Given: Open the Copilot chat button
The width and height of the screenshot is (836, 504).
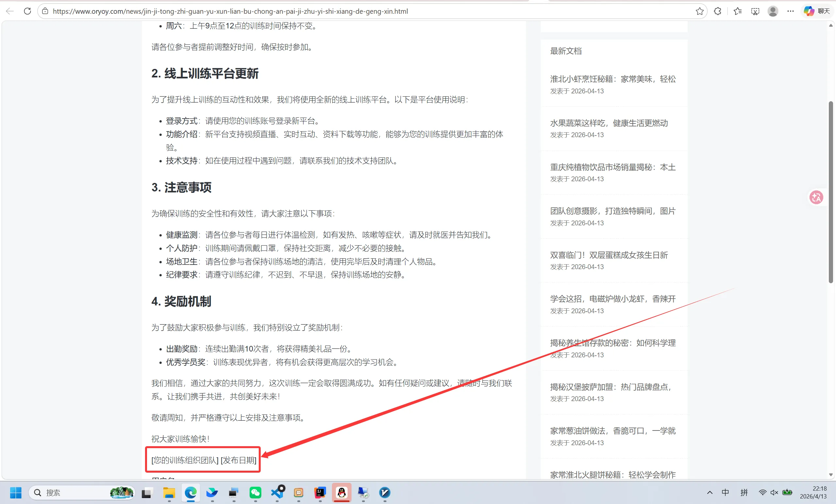Looking at the screenshot, I should pos(816,11).
